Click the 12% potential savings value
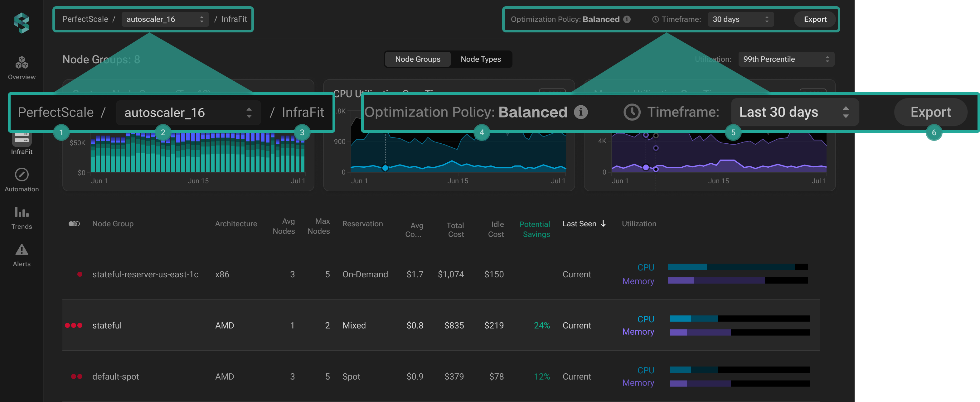Screen dimensions: 980x402 pos(542,376)
